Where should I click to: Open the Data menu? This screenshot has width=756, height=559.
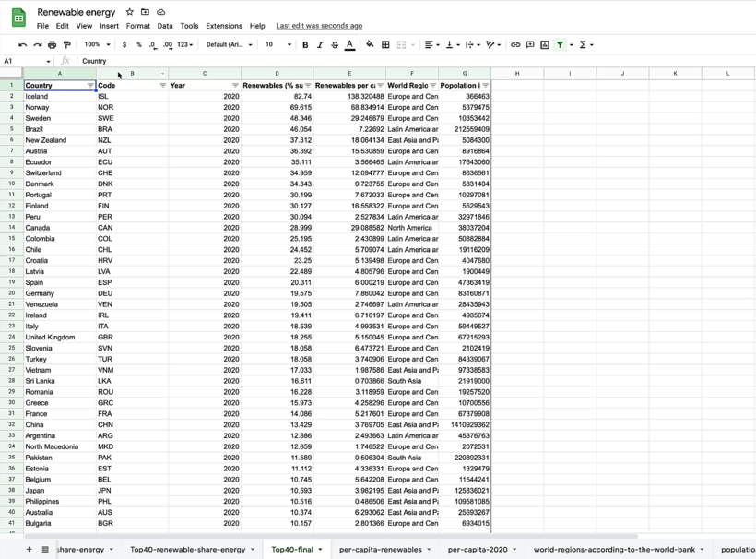pyautogui.click(x=165, y=26)
